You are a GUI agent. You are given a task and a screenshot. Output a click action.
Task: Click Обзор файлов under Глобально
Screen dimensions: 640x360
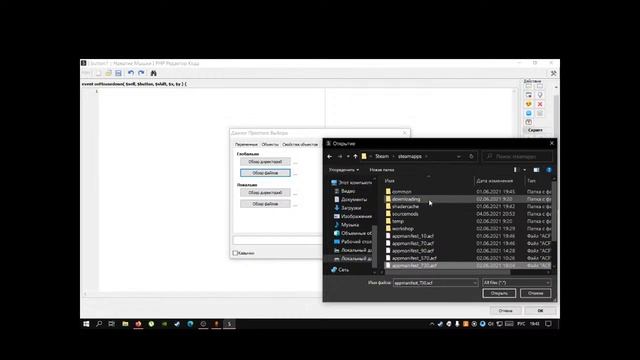[265, 173]
